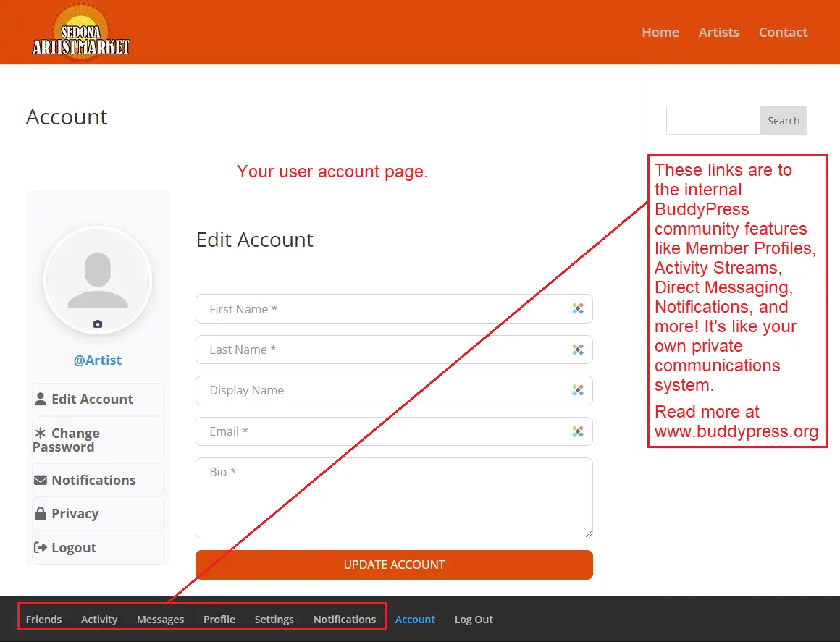
Task: Click the profile avatar placeholder image
Action: pos(98,279)
